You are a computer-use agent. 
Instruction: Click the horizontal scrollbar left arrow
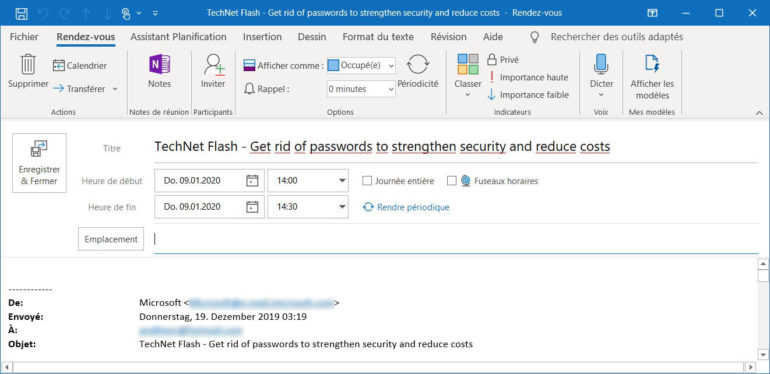(x=6, y=367)
